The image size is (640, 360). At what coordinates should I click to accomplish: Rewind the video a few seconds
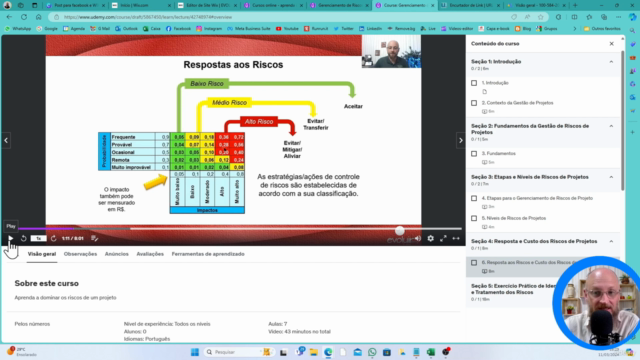tap(24, 238)
